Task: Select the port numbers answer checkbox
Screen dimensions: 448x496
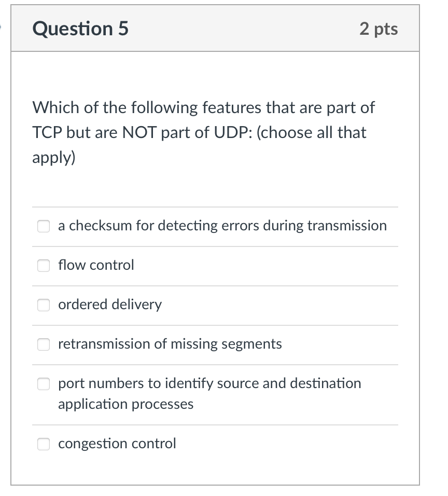Action: [x=44, y=384]
